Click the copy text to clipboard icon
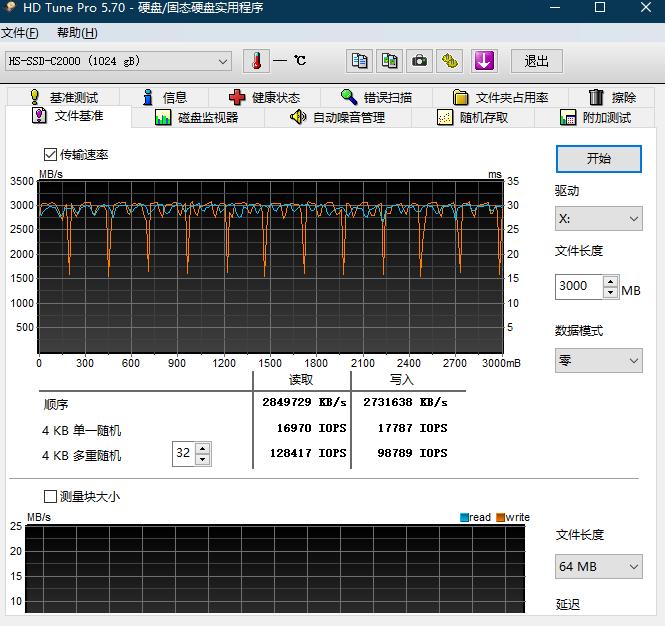Screen dimensions: 665x626 click(x=359, y=61)
